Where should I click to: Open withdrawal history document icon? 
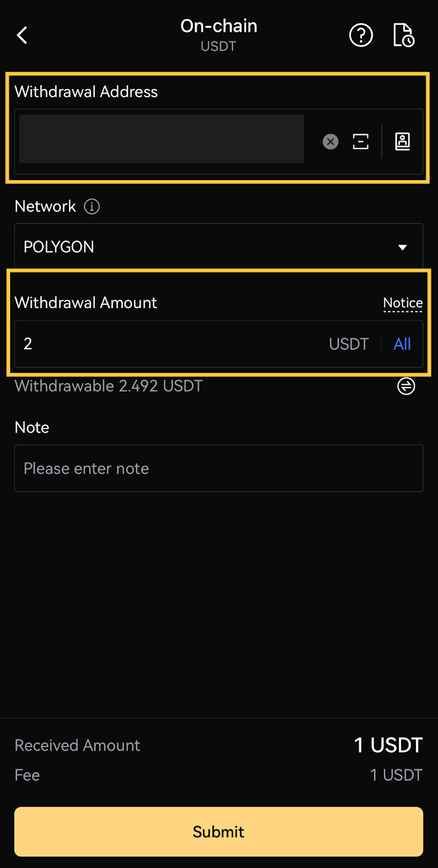[x=403, y=35]
